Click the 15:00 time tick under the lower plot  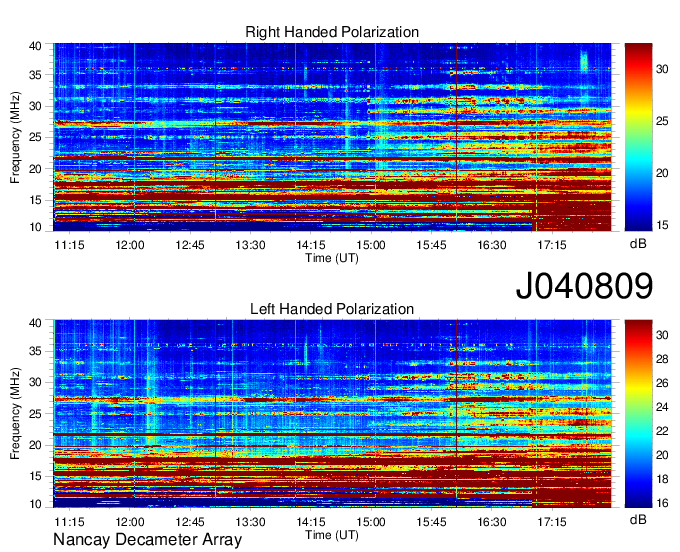click(x=371, y=522)
